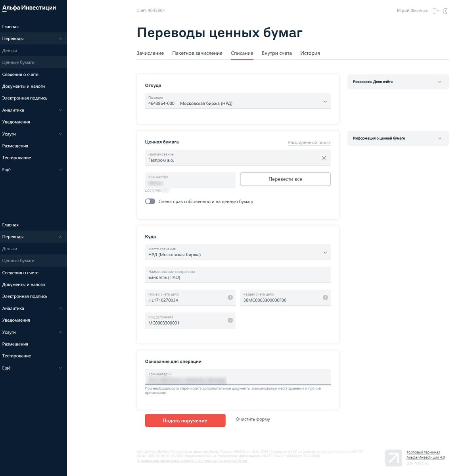Open Расширенный поиск for securities
The image size is (466, 476).
tap(309, 142)
